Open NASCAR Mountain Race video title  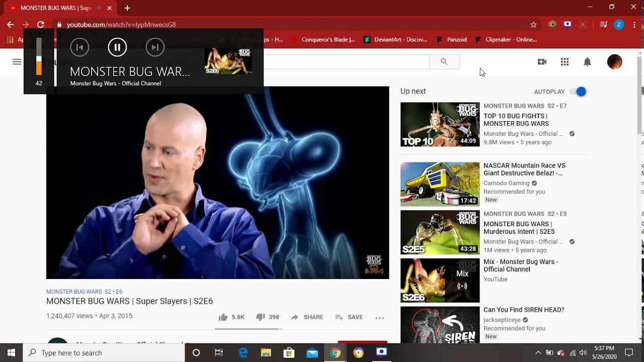[524, 169]
